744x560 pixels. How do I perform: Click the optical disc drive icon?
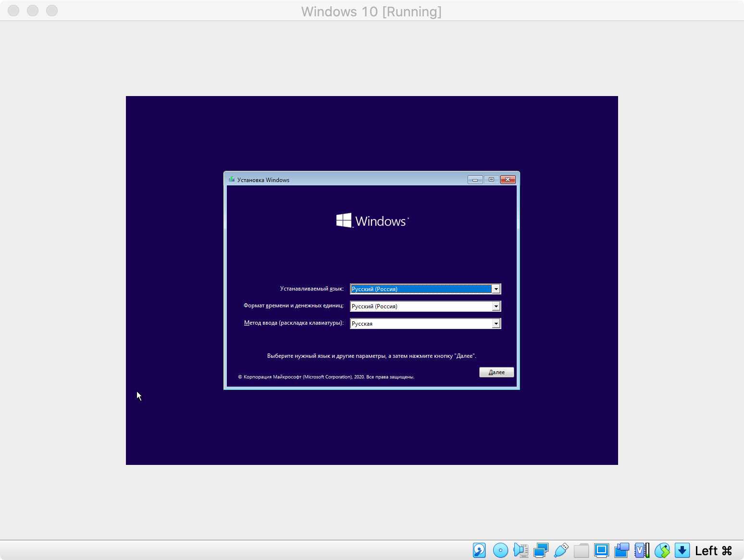[500, 550]
